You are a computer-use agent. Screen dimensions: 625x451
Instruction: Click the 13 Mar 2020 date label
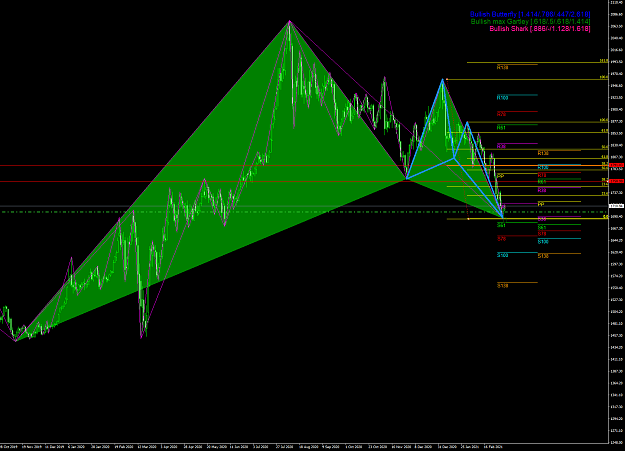(147, 447)
